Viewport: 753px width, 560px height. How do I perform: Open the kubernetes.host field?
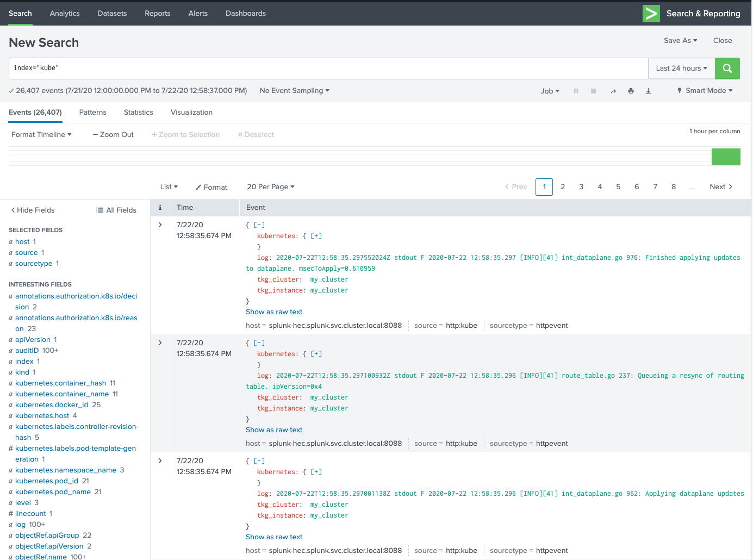42,416
